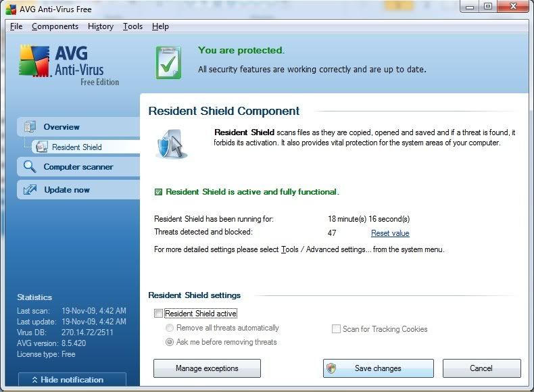Screen dimensions: 534x392
Task: Select Remove all threats automatically option
Action: pyautogui.click(x=169, y=328)
